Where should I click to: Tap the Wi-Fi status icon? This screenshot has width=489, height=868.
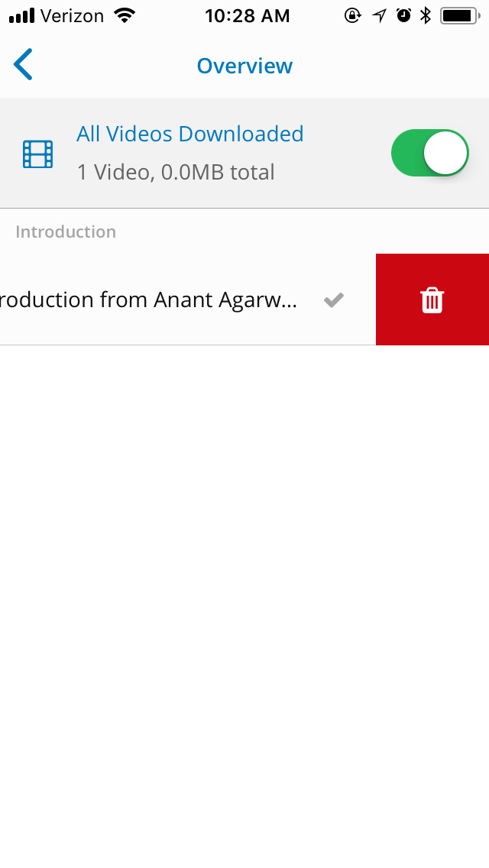tap(124, 15)
